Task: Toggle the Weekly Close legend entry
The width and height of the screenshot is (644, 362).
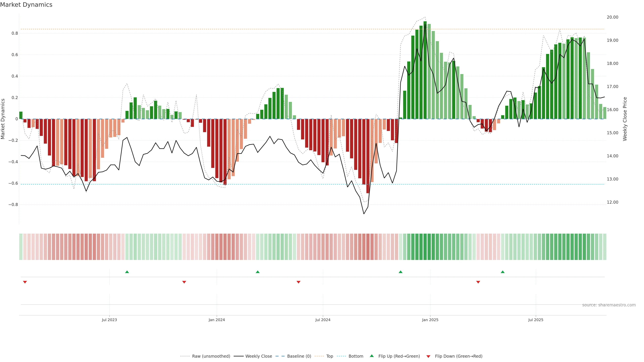Action: click(258, 356)
